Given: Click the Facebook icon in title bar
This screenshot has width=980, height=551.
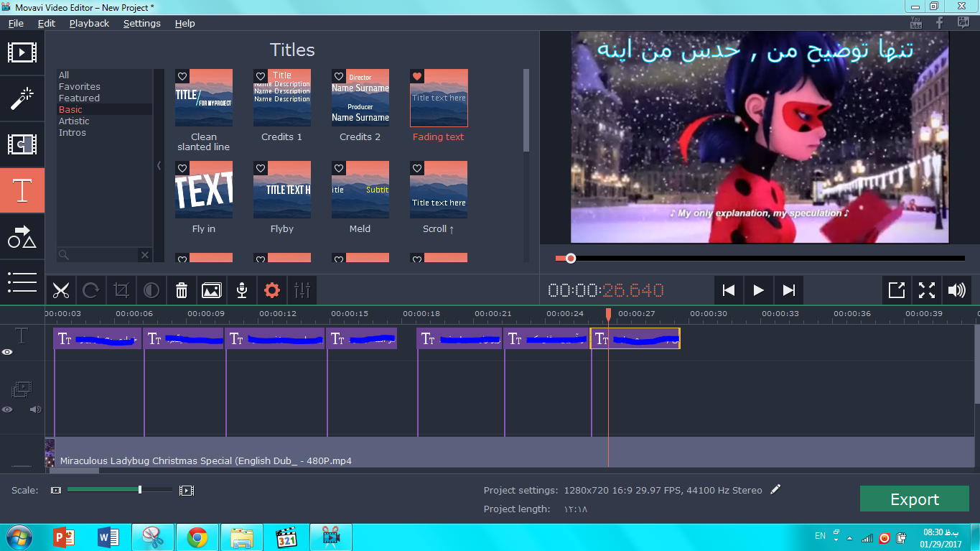Looking at the screenshot, I should (x=939, y=22).
